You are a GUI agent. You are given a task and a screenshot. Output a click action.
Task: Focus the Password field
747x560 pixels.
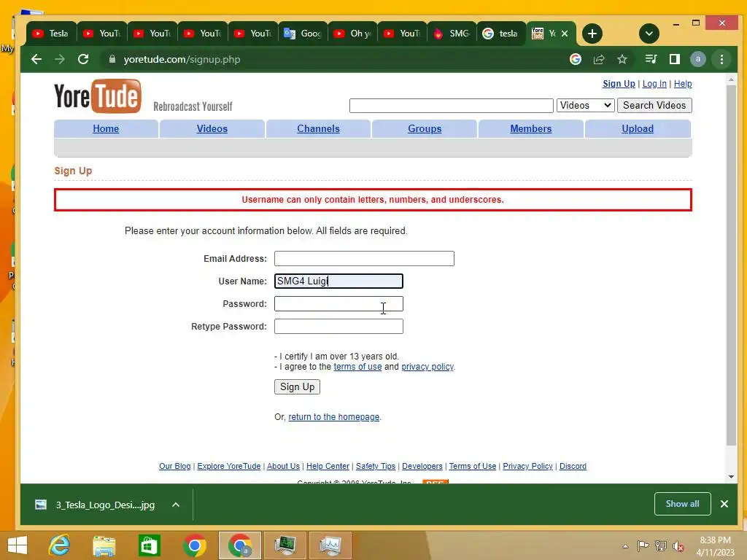(338, 304)
